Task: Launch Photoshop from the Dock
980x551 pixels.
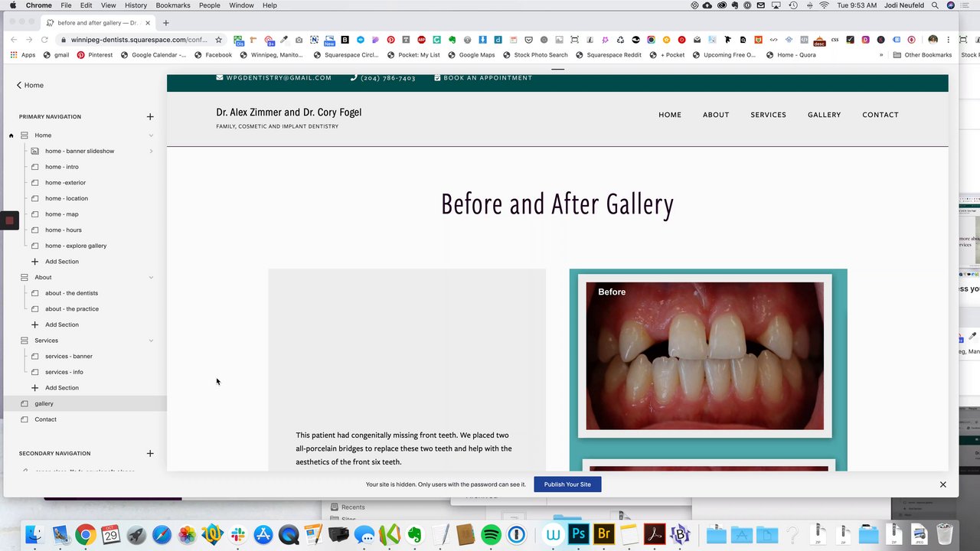Action: (579, 534)
